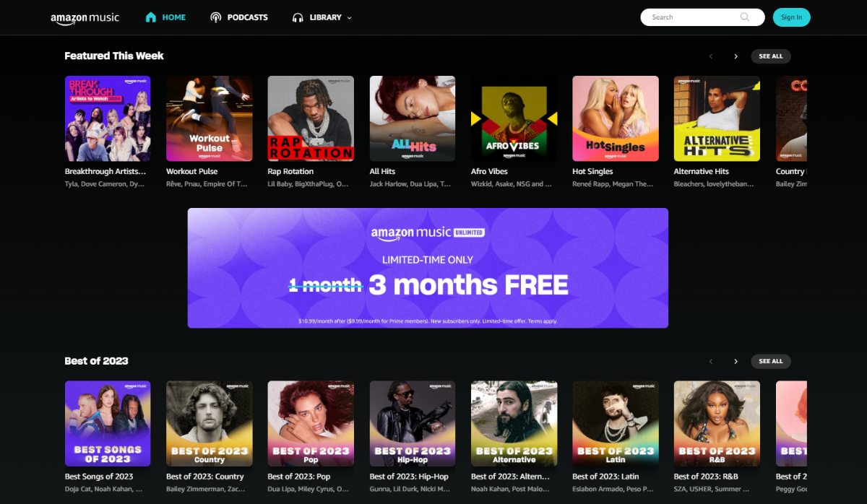The width and height of the screenshot is (867, 504).
Task: Click the 3 months FREE promo banner
Action: pos(428,268)
